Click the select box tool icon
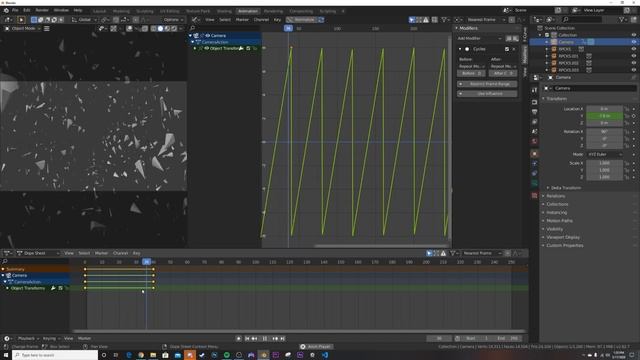This screenshot has width=640, height=360. pyautogui.click(x=34, y=20)
